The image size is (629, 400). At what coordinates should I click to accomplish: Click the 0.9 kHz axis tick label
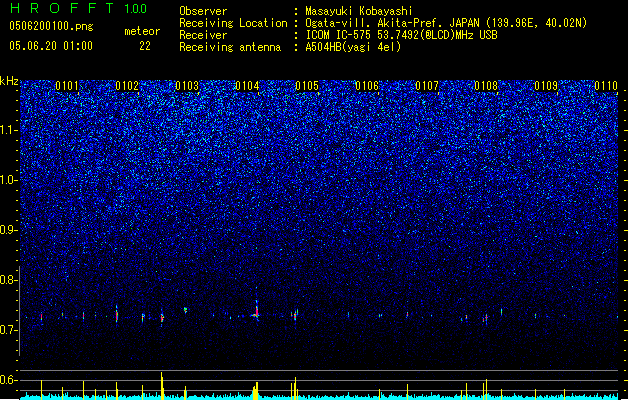(9, 230)
